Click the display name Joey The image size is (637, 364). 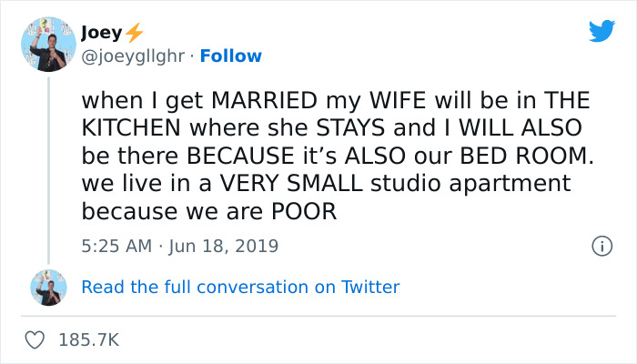(x=100, y=33)
